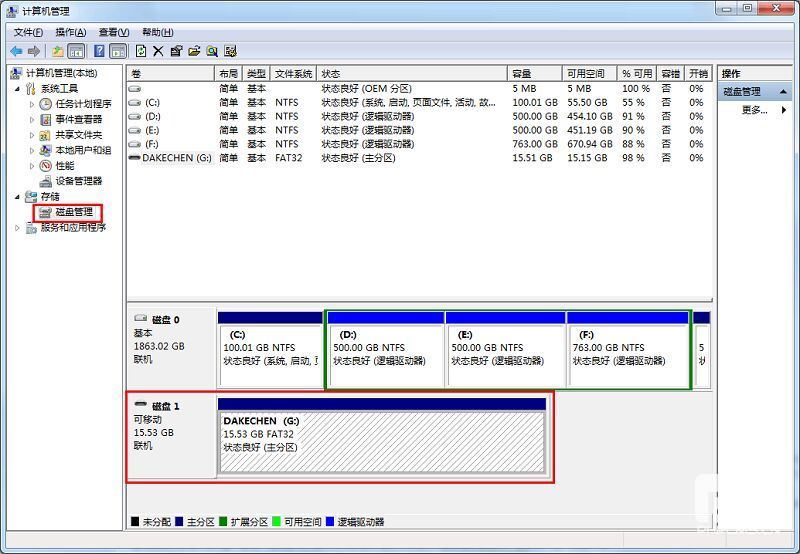Select the DAKECHEN (G:) partition block

click(x=382, y=442)
